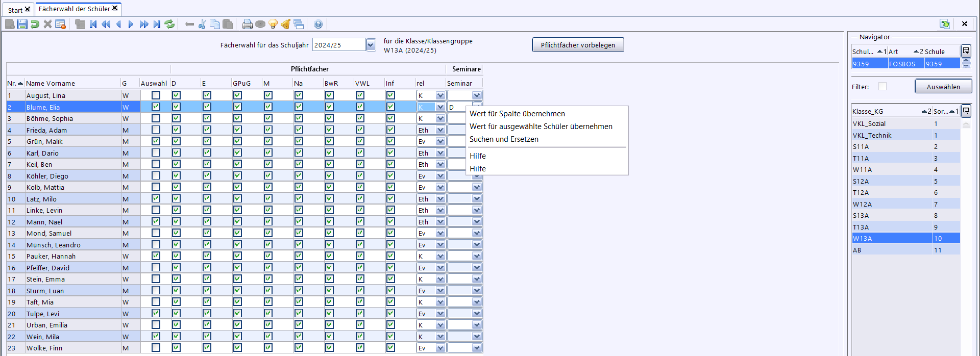Choose 'Wert für Spalte übernehmen' in the context menu
This screenshot has height=356, width=980.
pos(517,114)
